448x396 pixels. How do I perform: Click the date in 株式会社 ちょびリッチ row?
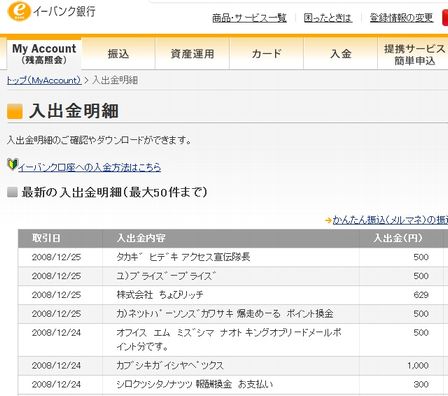[x=56, y=295]
